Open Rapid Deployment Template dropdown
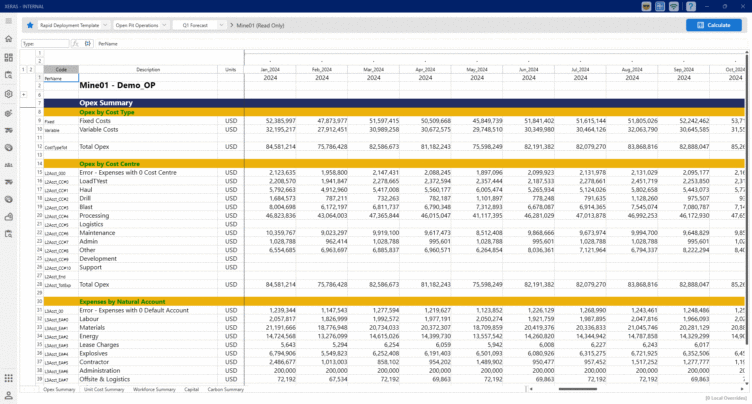The height and width of the screenshot is (404, 752). click(x=73, y=25)
